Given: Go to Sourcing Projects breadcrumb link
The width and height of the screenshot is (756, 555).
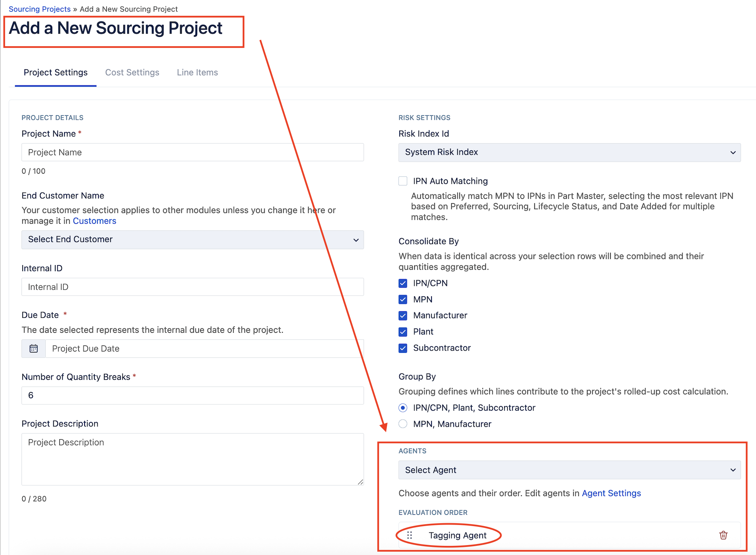Looking at the screenshot, I should point(40,9).
